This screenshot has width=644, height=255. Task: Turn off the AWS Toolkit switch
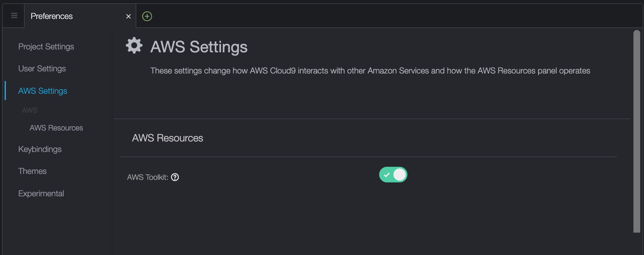tap(393, 174)
